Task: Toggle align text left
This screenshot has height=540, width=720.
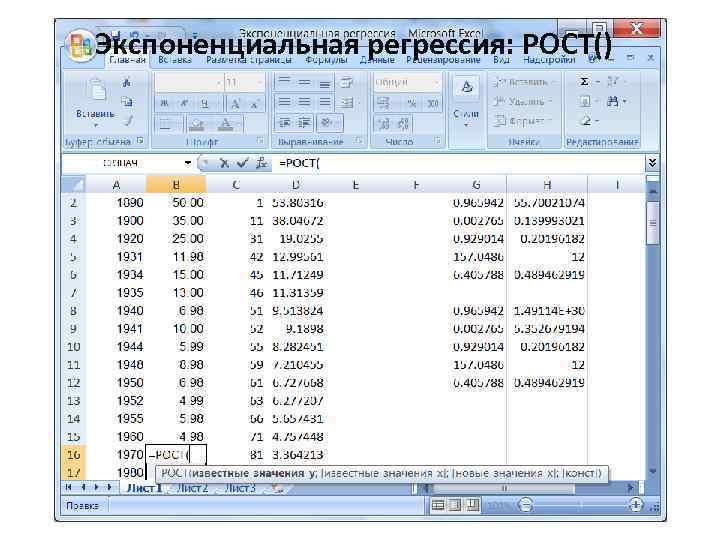Action: click(285, 102)
